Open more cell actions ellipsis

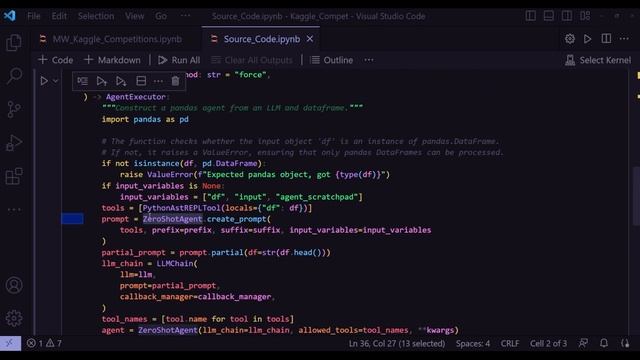tap(158, 81)
